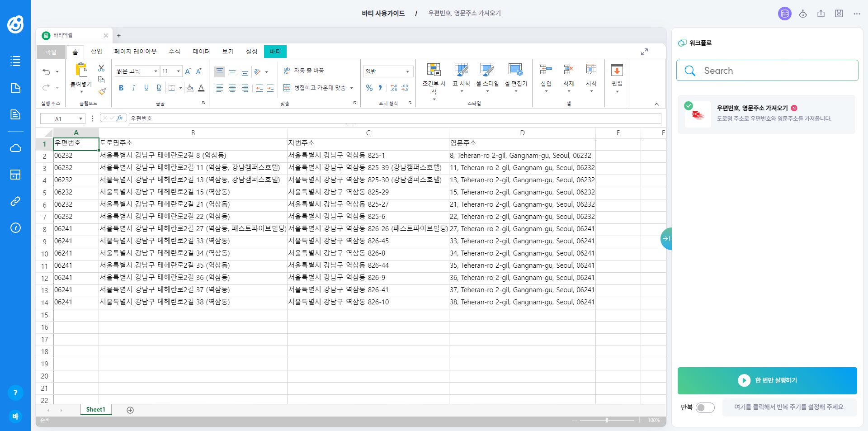This screenshot has height=431, width=868.
Task: Click 자동 줄 바꿈 wrap text button
Action: 304,71
